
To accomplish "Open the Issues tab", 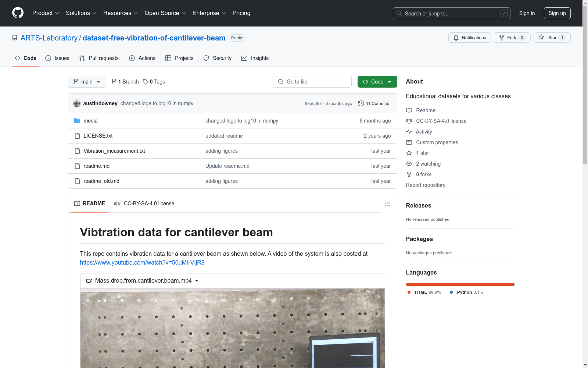I will (x=57, y=58).
